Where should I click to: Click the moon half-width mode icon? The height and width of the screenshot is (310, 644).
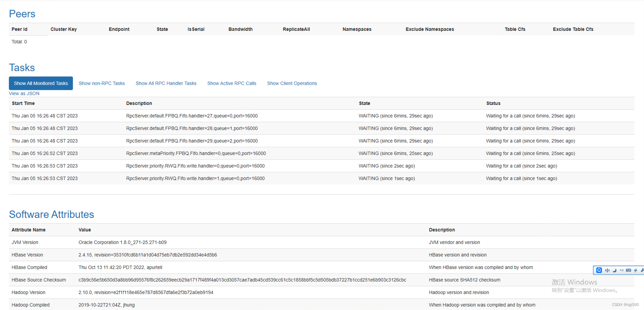[x=615, y=270]
